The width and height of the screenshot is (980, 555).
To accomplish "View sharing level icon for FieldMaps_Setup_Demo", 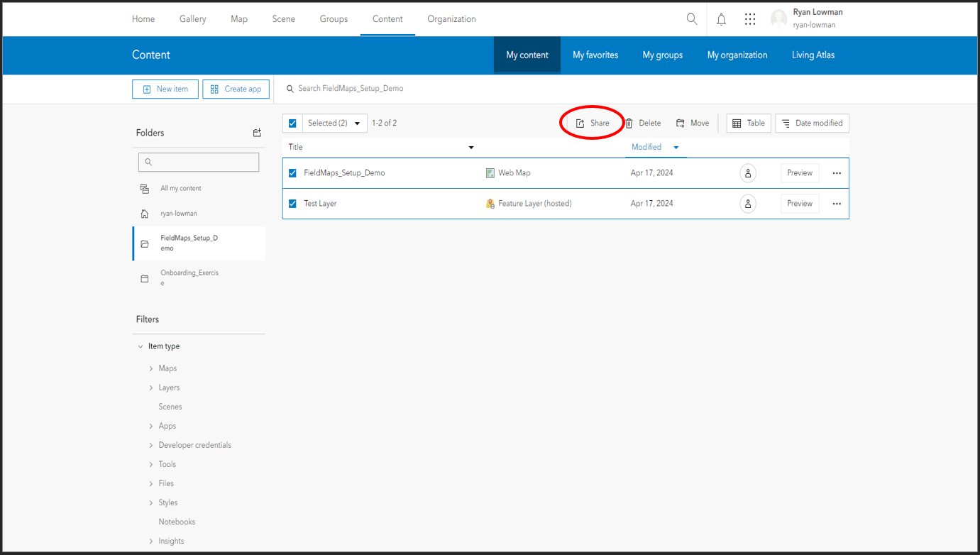I will click(x=747, y=172).
